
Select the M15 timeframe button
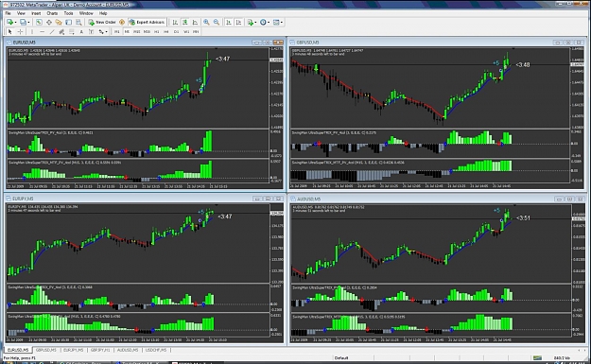[x=136, y=31]
